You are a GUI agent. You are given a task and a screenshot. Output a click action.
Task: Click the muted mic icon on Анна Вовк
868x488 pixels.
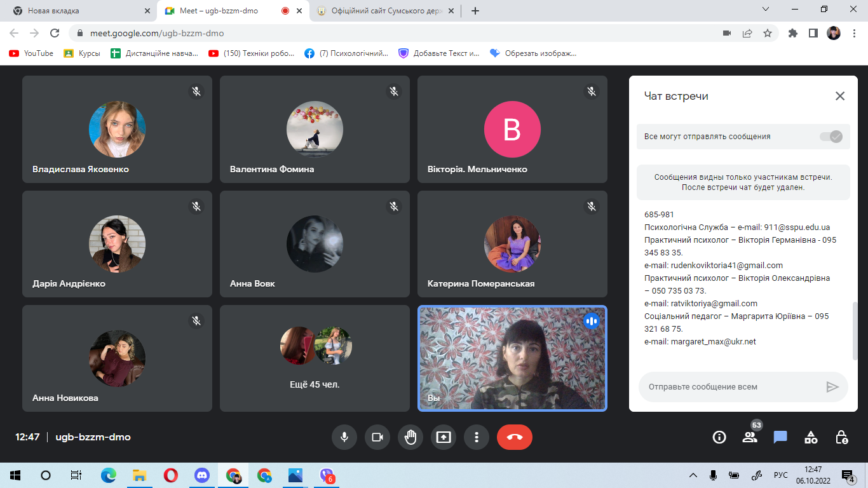coord(394,206)
